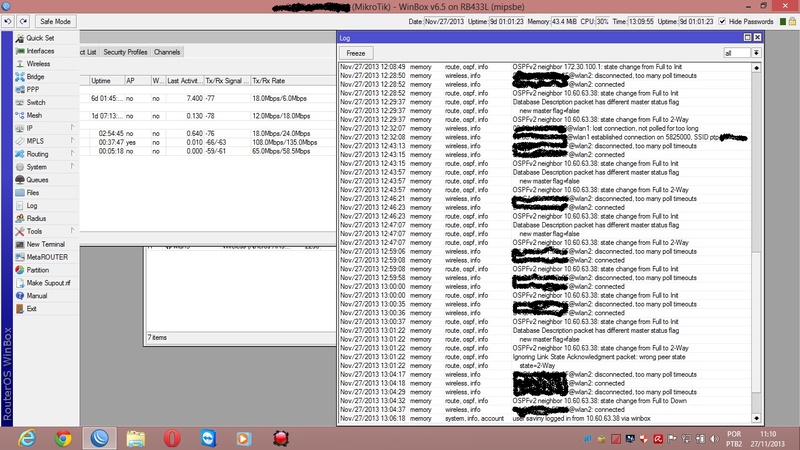Image resolution: width=800 pixels, height=450 pixels.
Task: Click Make Supout.rif
Action: click(48, 283)
